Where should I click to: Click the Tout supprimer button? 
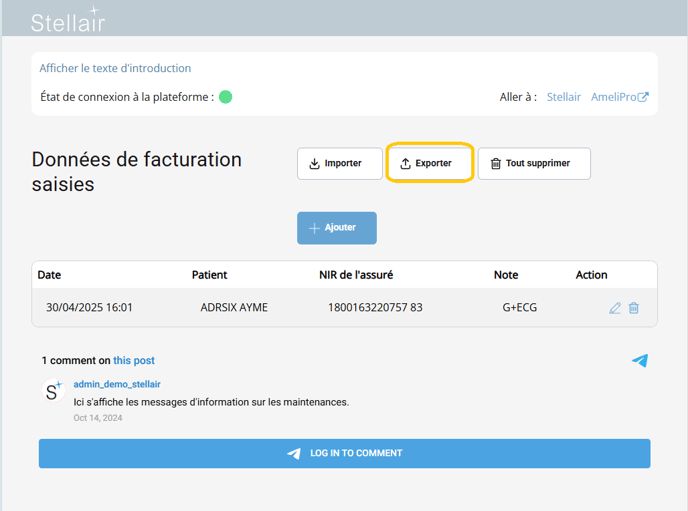[x=534, y=163]
